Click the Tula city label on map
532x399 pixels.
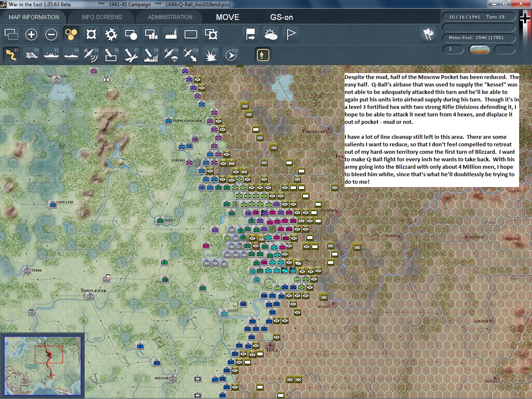coord(272,350)
